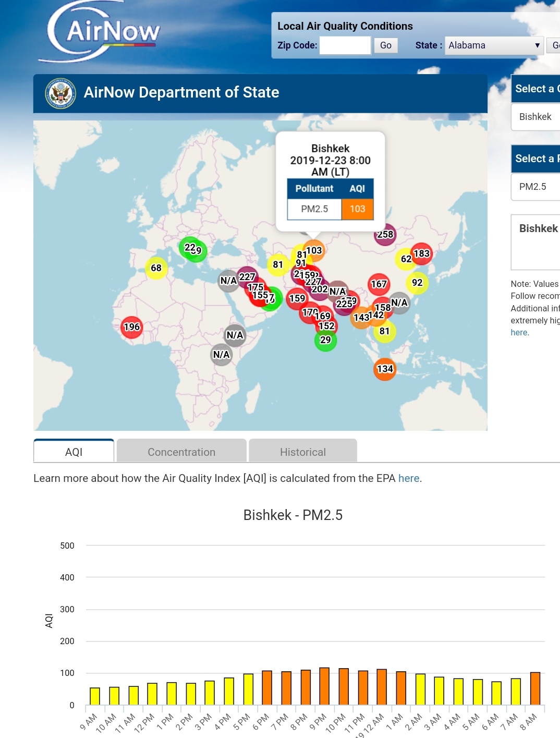
Task: Select the purple 258 AQI map marker
Action: 385,235
